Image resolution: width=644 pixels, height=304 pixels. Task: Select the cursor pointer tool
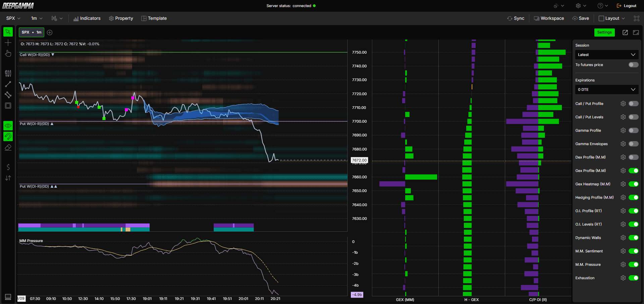coord(8,32)
